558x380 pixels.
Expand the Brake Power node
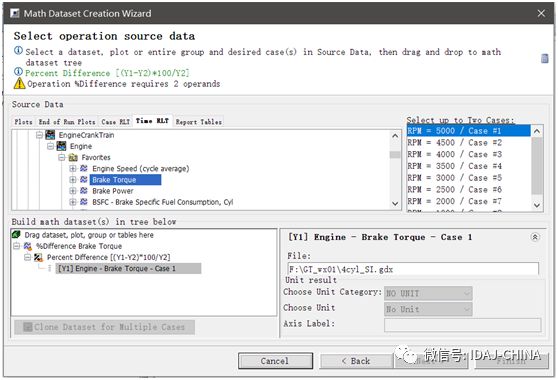coord(73,191)
